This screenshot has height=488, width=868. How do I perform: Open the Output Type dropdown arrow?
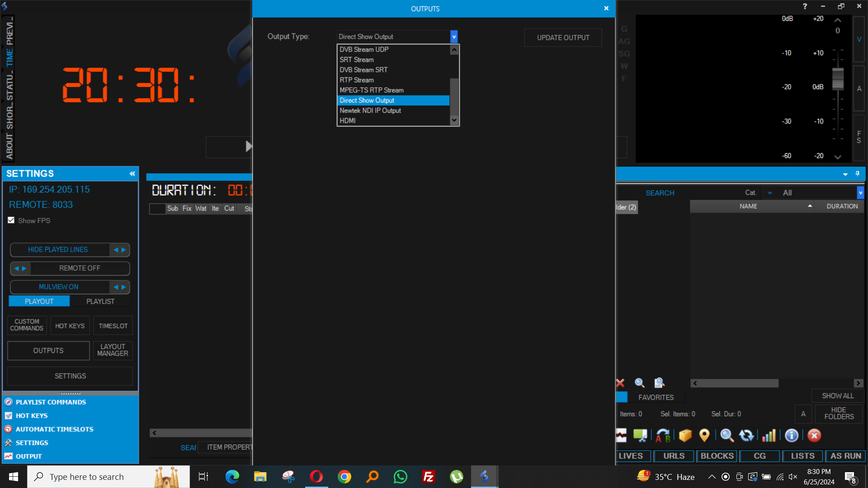pos(454,37)
